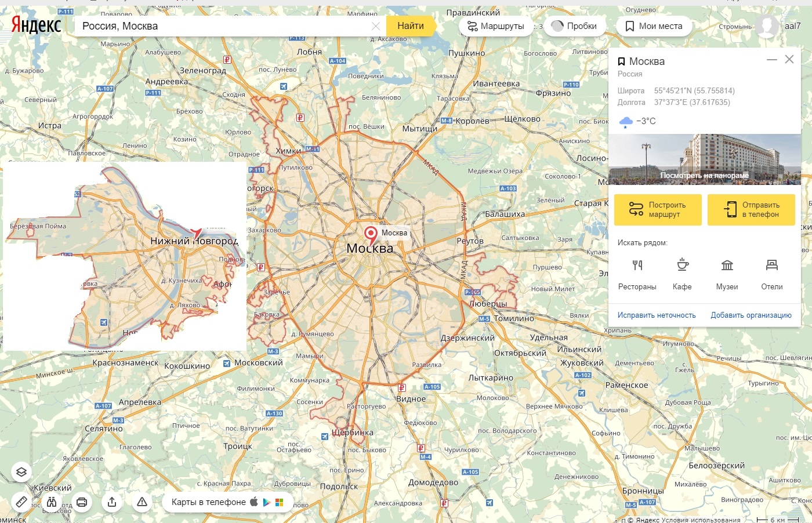Click the Нижний Новгород label on inset map

pos(194,241)
